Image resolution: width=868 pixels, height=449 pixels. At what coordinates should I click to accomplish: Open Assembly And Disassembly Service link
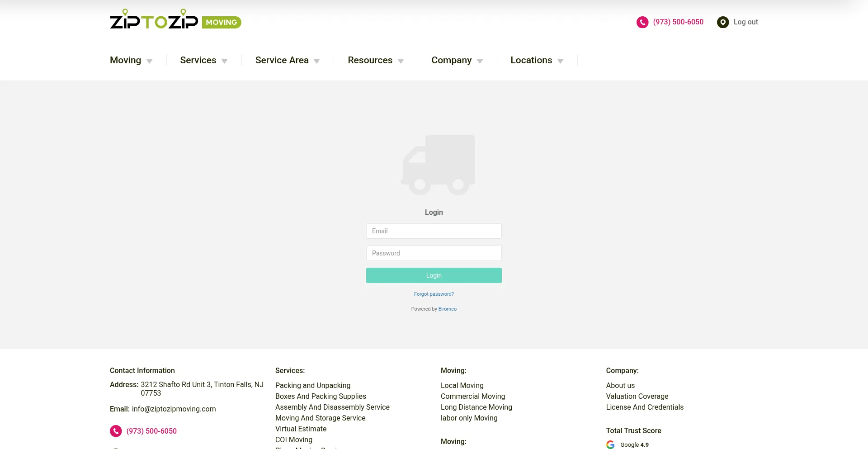(x=332, y=407)
